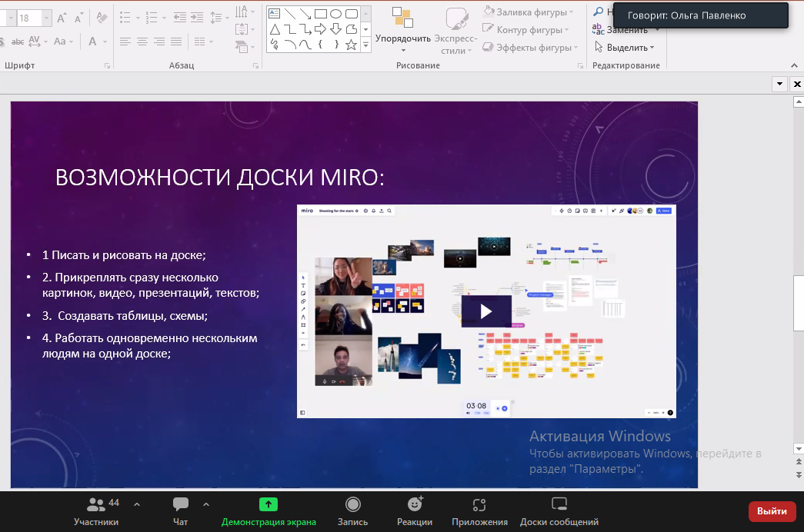
Task: Open the Чат panel in Zoom
Action: click(181, 511)
